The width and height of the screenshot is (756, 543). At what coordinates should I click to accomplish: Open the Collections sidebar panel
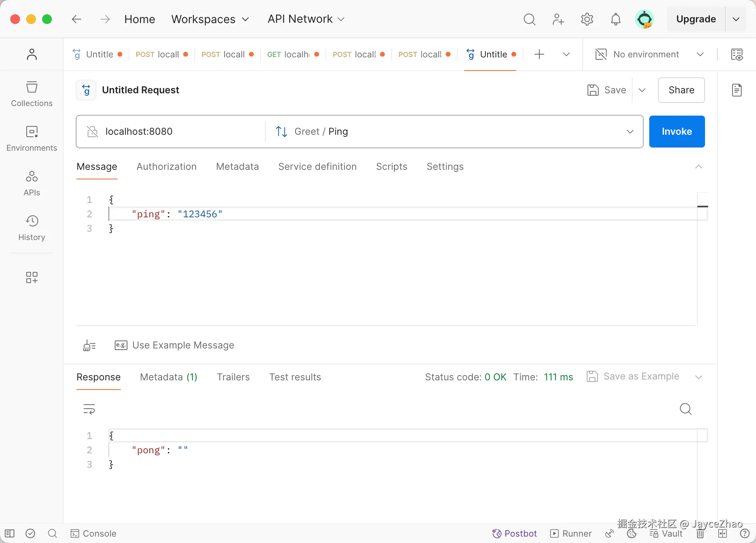coord(32,94)
